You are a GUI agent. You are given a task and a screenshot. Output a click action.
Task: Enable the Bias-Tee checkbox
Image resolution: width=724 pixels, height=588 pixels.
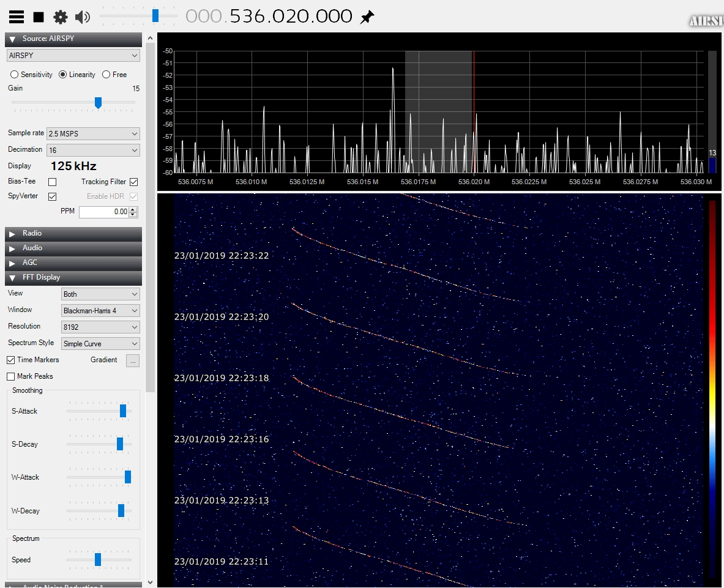[x=53, y=182]
